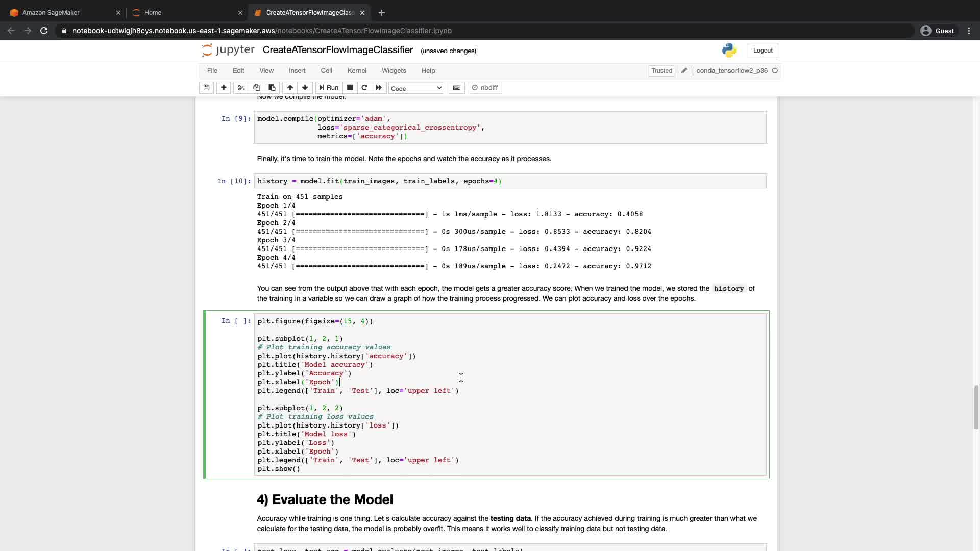Cut selected cells with scissors icon

point(241,88)
